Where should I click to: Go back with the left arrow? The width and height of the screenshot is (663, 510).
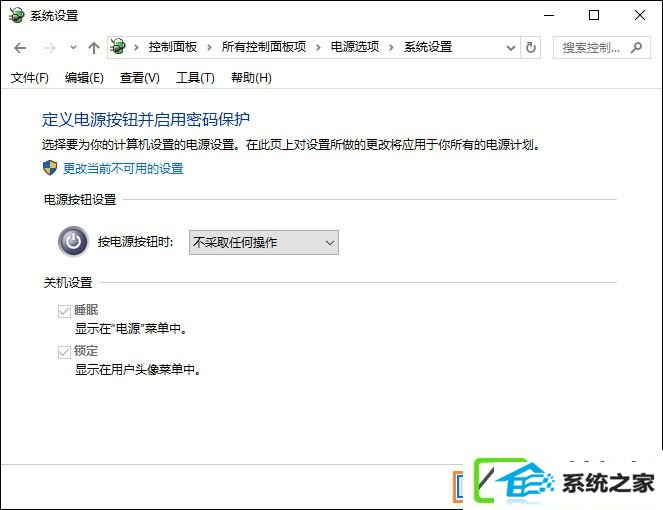20,48
